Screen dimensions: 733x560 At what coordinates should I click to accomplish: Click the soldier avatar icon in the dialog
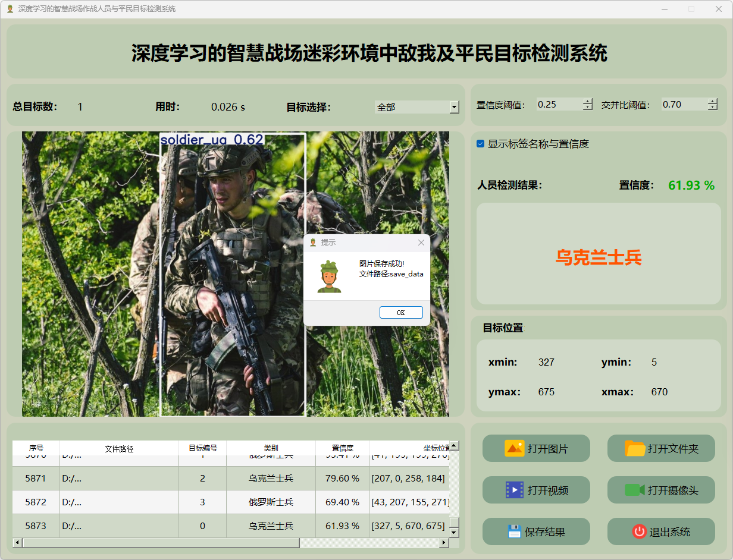click(329, 277)
